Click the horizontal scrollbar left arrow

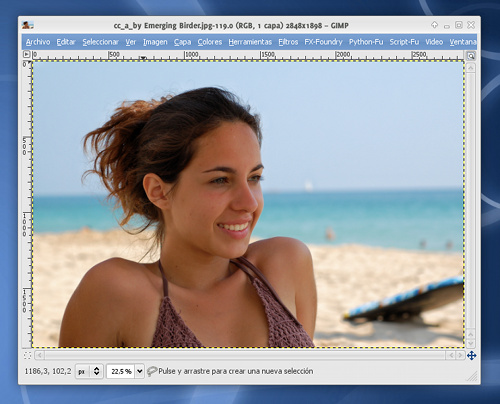39,355
